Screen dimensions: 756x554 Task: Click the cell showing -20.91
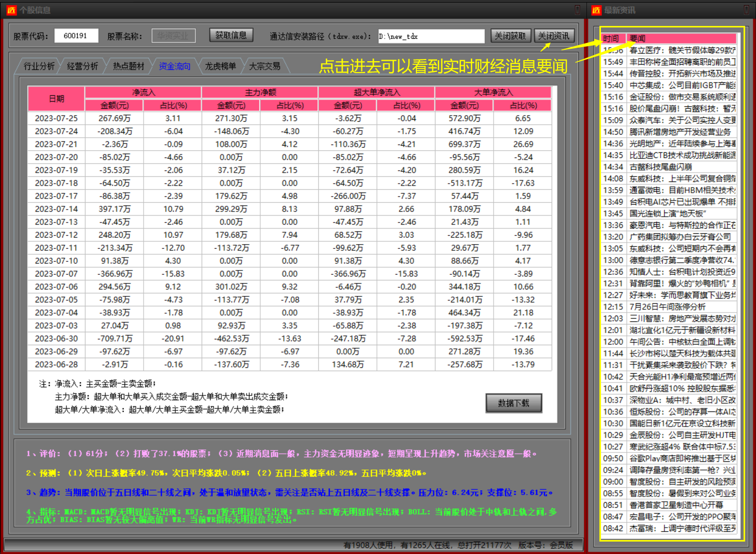click(x=173, y=338)
